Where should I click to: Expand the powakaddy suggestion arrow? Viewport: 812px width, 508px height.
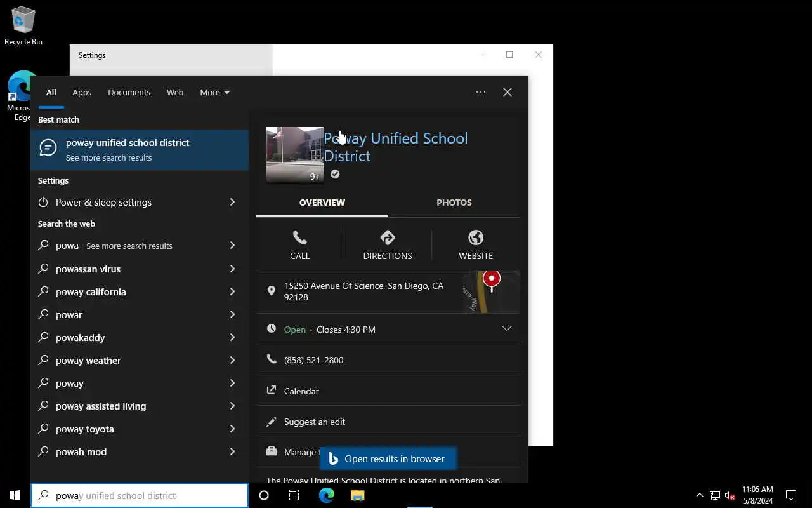point(232,337)
